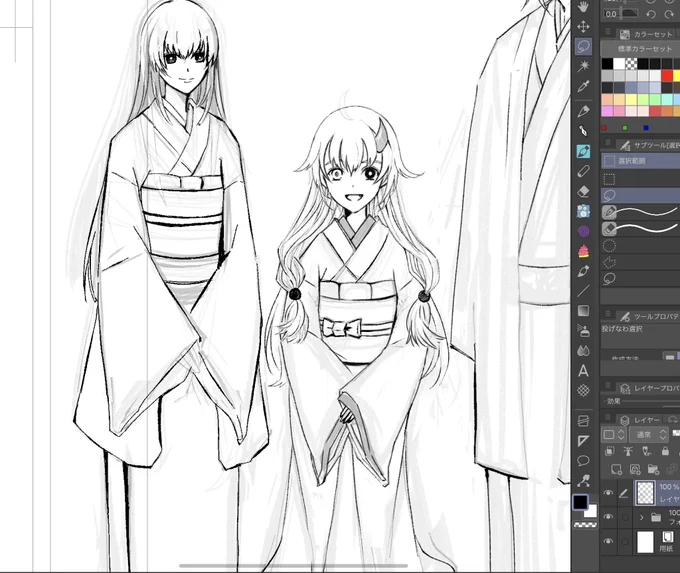Choose the polyline selection sub tool
This screenshot has width=680, height=573.
641,262
